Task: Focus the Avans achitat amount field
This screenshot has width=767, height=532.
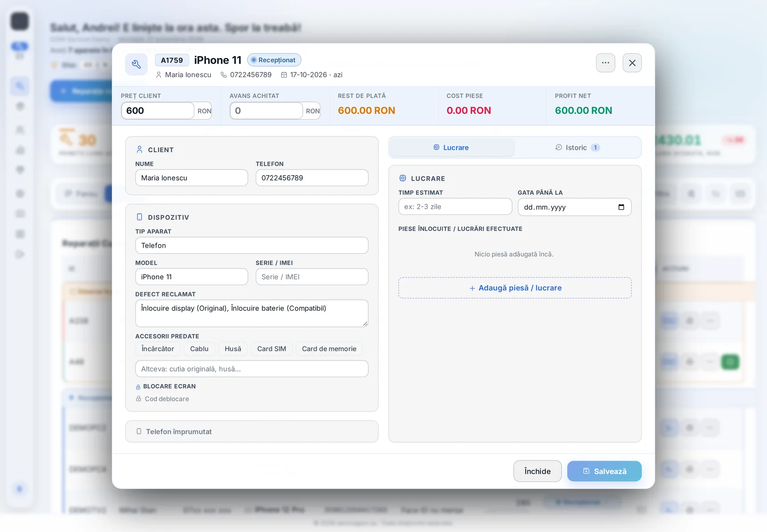Action: (266, 110)
